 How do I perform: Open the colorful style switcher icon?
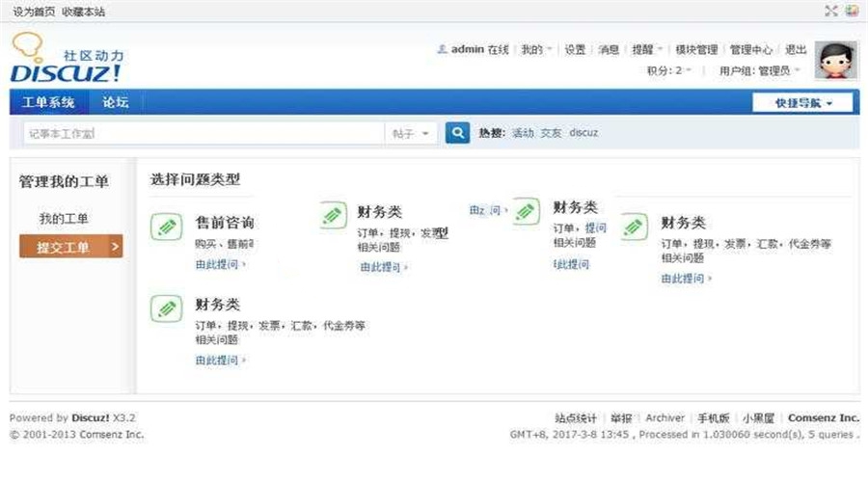point(852,12)
